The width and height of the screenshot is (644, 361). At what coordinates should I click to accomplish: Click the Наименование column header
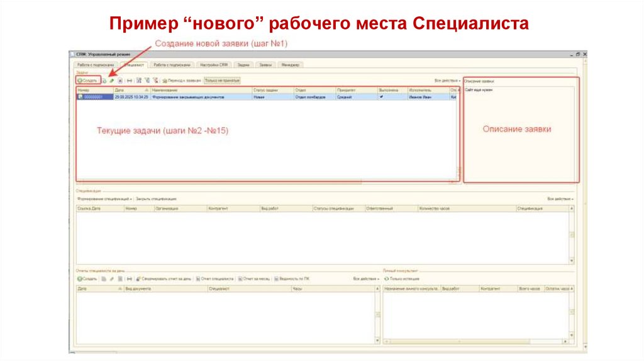[x=201, y=90]
